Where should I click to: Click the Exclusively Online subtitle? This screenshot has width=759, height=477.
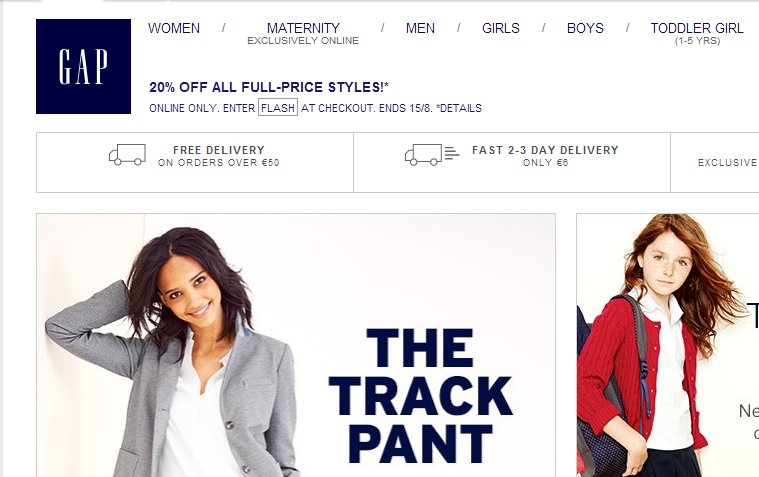[303, 41]
